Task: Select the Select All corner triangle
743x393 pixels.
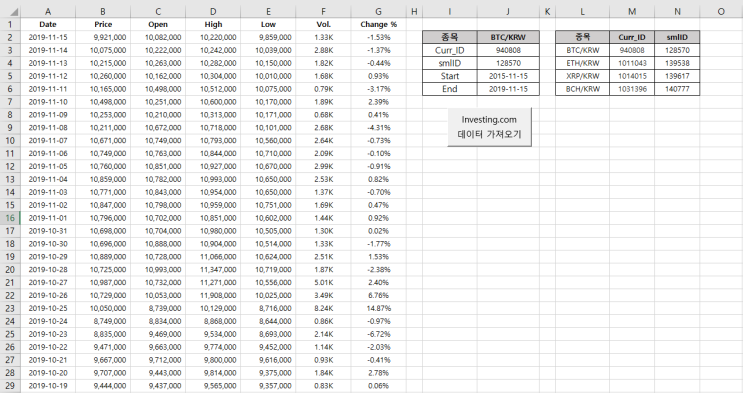Action: [x=14, y=11]
